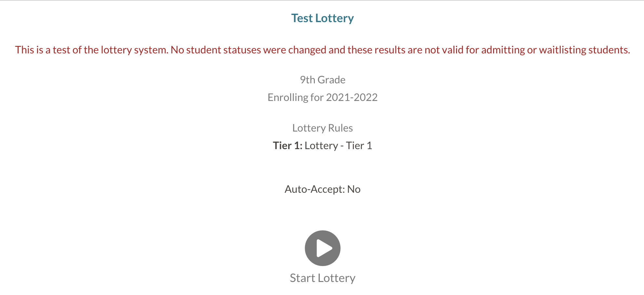Click the red test warning message

pyautogui.click(x=322, y=49)
